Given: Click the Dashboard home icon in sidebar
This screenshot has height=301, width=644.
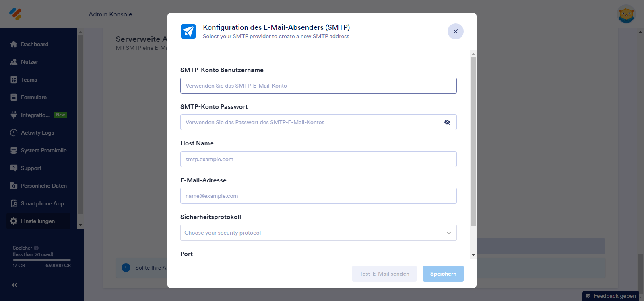Looking at the screenshot, I should click(14, 44).
